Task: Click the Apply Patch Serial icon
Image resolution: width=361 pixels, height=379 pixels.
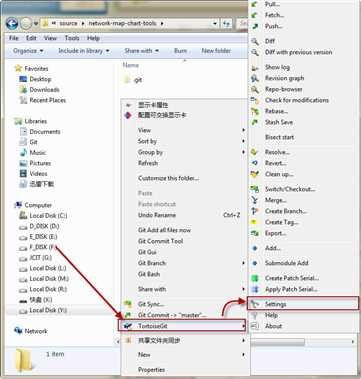Action: [x=255, y=289]
